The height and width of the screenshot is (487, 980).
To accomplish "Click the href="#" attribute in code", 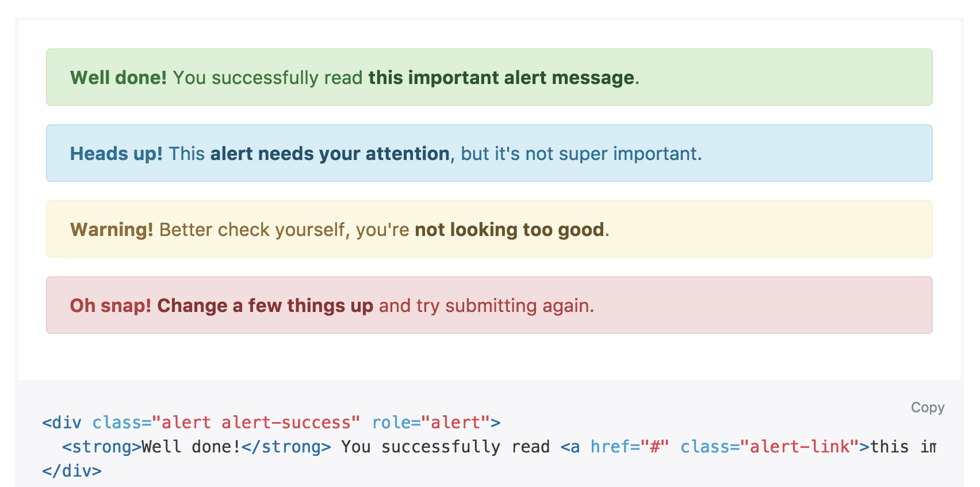I will point(629,447).
